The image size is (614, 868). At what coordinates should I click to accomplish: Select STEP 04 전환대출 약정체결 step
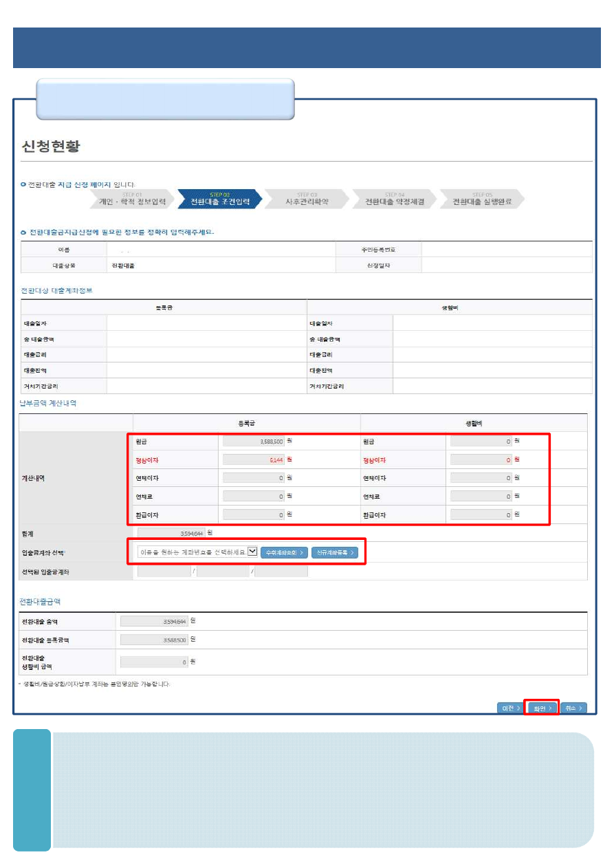tap(394, 199)
